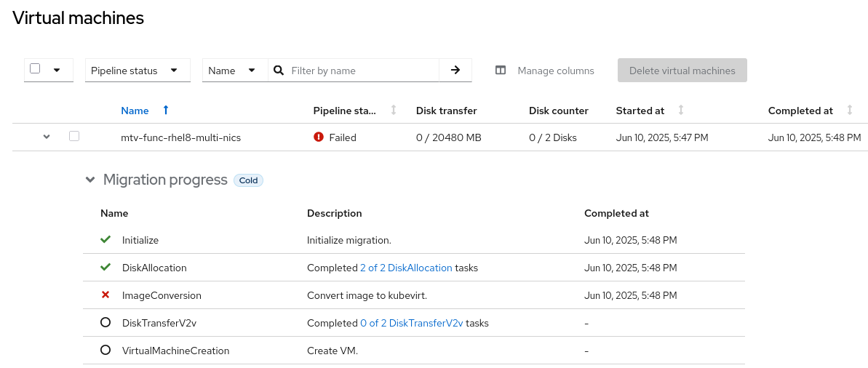The height and width of the screenshot is (368, 868).
Task: Open the 2 of 2 DiskAllocation link
Action: point(406,268)
